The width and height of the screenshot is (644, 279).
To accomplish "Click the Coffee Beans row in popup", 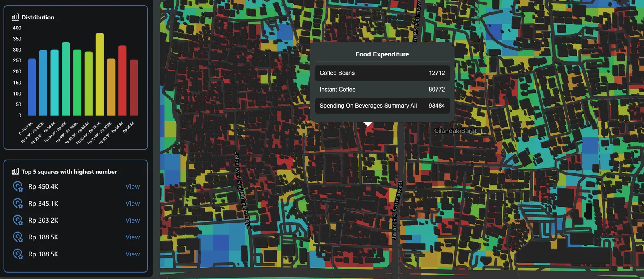I will pos(382,73).
